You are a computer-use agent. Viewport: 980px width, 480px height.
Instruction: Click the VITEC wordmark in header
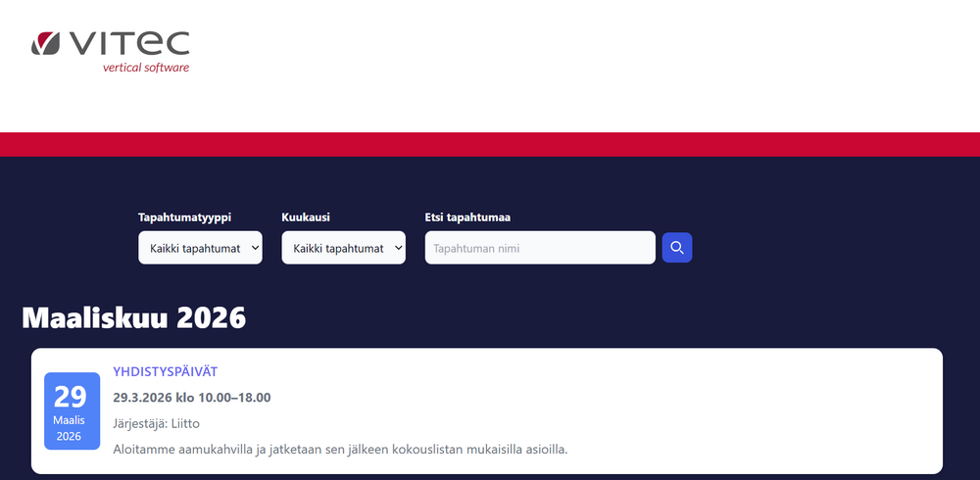pos(128,43)
